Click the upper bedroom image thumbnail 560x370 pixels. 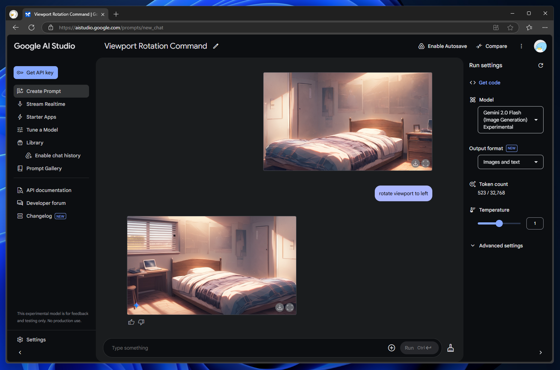(348, 121)
